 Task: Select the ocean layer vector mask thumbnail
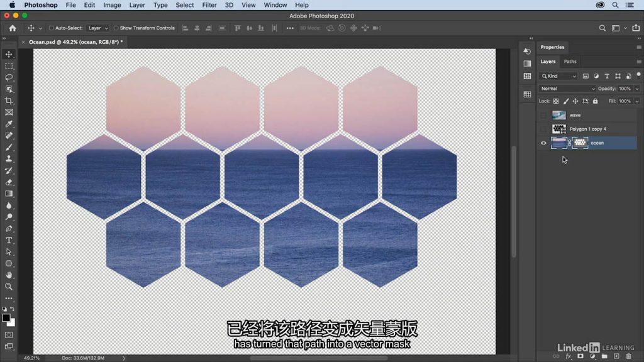(579, 143)
